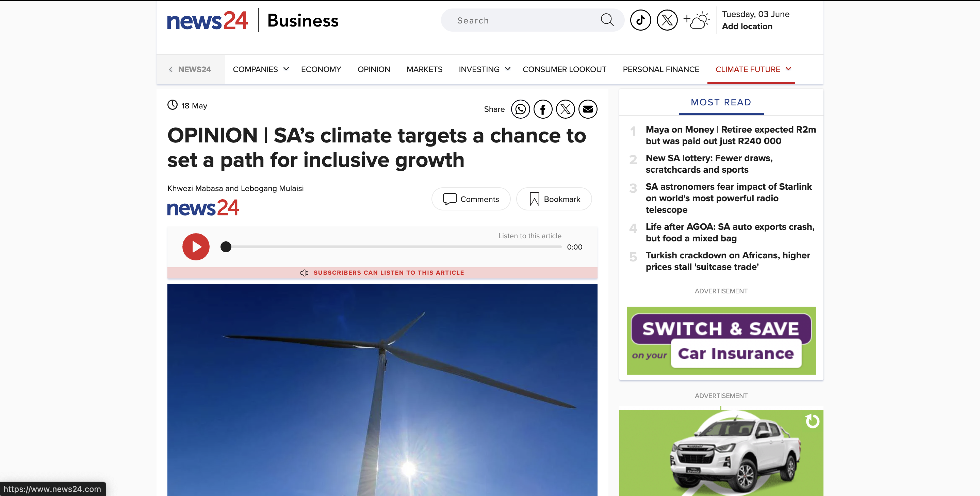Open the Comments section
The height and width of the screenshot is (496, 980).
click(471, 199)
